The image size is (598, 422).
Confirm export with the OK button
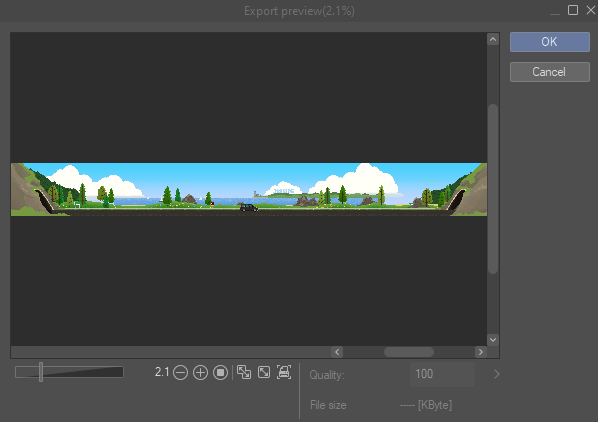point(550,42)
